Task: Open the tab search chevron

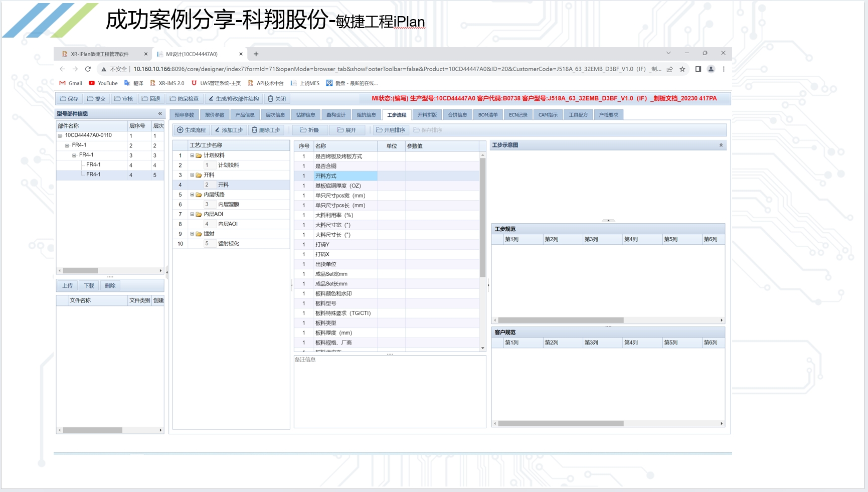Action: pos(668,53)
